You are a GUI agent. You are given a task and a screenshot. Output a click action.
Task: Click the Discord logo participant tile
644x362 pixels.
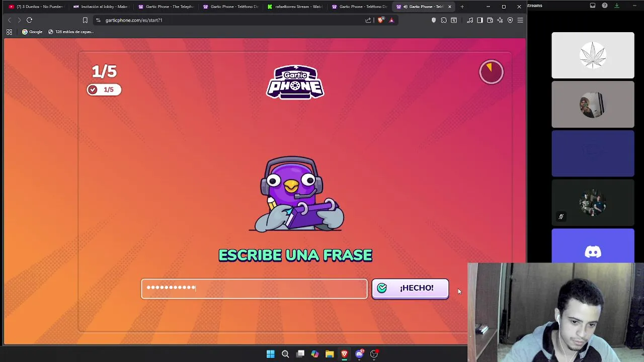pyautogui.click(x=593, y=246)
